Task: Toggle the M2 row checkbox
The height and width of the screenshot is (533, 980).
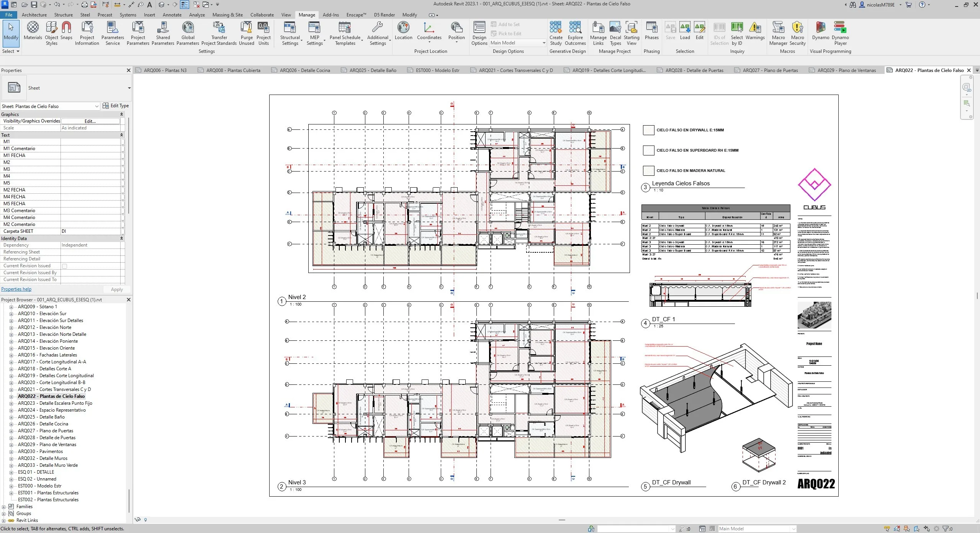Action: coord(123,162)
